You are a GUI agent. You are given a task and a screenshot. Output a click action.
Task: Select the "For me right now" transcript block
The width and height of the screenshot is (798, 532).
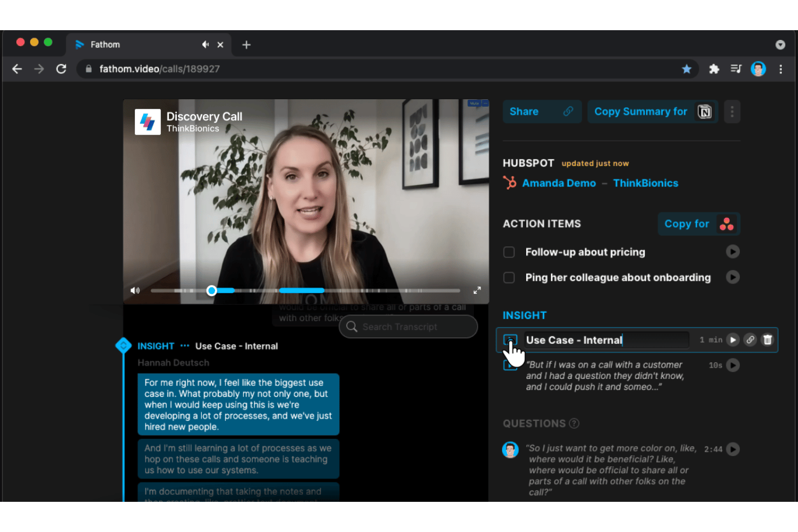238,404
